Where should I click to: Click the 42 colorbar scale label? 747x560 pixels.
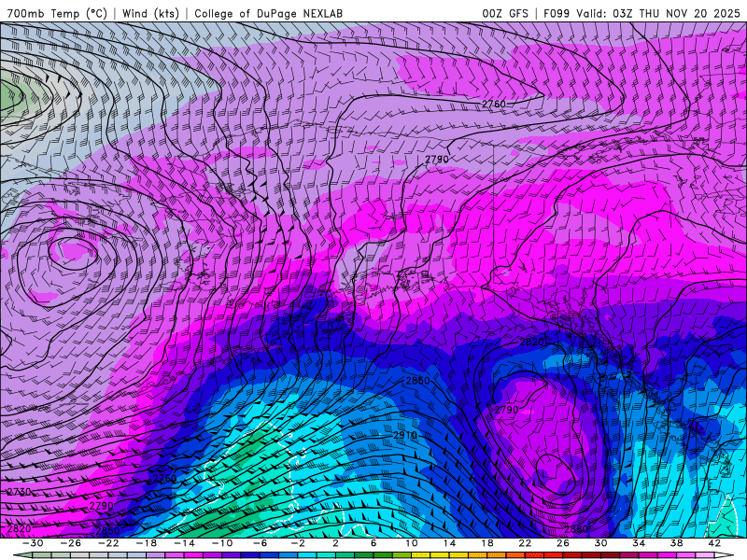pos(714,543)
